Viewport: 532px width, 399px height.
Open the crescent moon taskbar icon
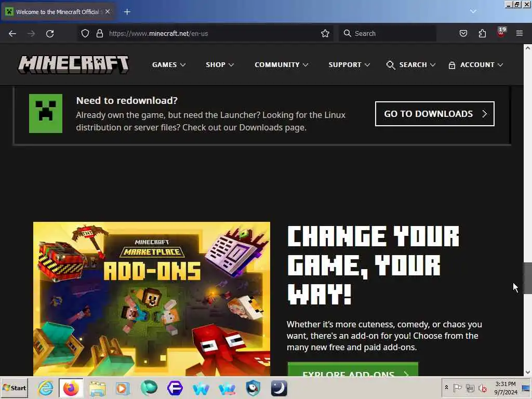[279, 388]
